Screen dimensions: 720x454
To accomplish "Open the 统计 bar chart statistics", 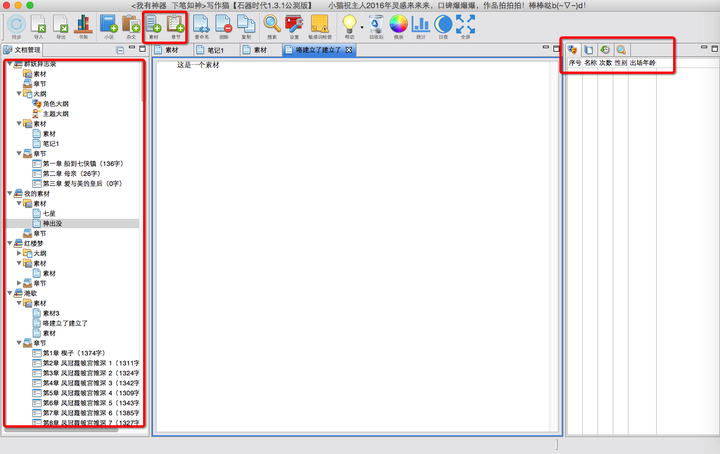I will (421, 27).
